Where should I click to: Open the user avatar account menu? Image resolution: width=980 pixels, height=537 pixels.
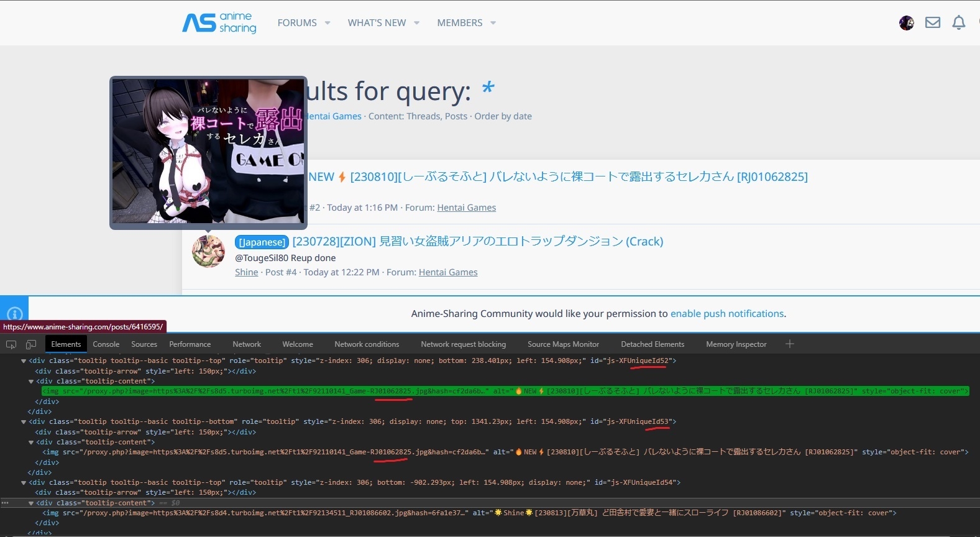point(907,23)
